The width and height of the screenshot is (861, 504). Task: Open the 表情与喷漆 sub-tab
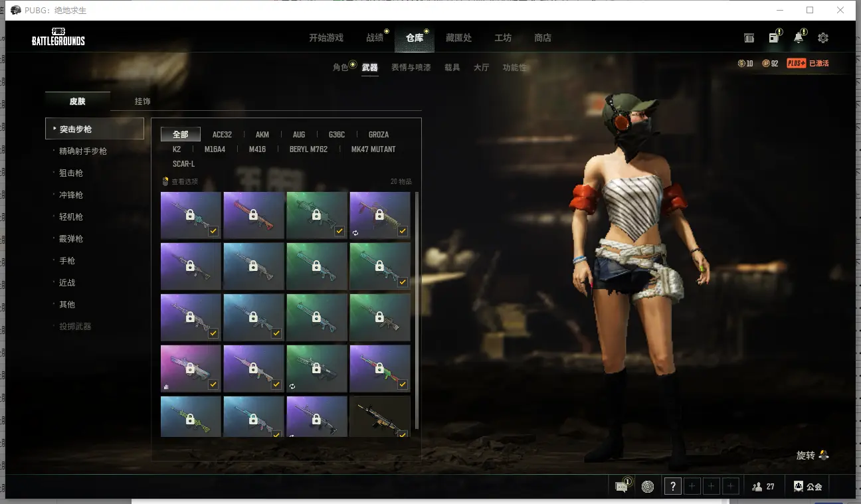(x=411, y=67)
